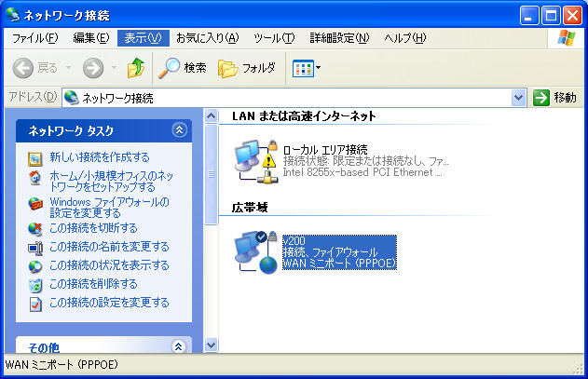Select the ローカル エリア接続 network icon
Viewport: 588px width, 379px height.
pos(256,161)
